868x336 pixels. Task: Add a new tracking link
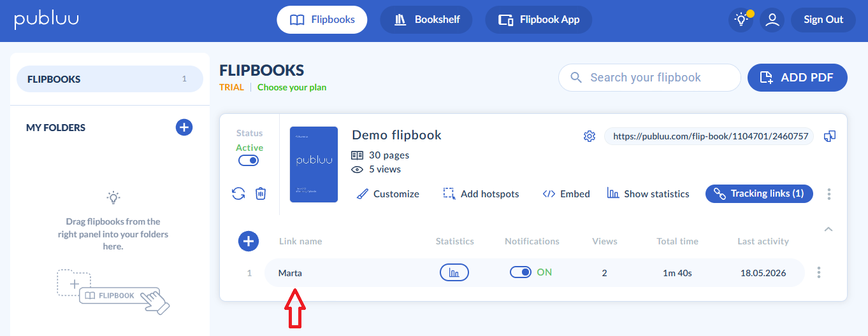point(249,241)
